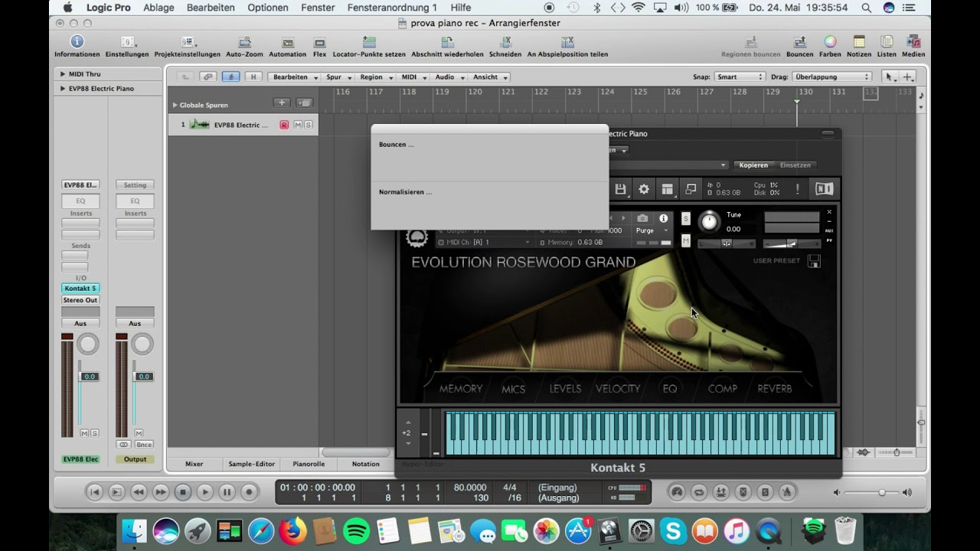Toggle mute on the EVP88 channel strip
Image resolution: width=980 pixels, height=551 pixels.
84,433
